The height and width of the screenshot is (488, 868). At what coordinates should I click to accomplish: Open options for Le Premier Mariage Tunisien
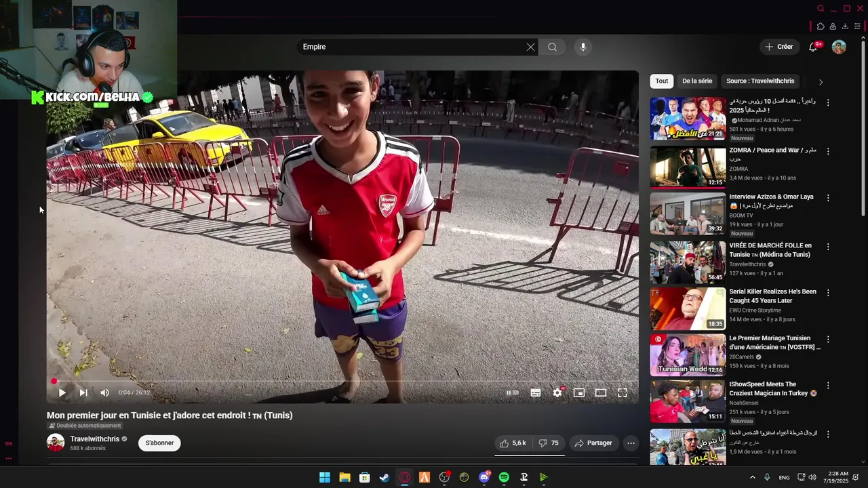click(828, 339)
